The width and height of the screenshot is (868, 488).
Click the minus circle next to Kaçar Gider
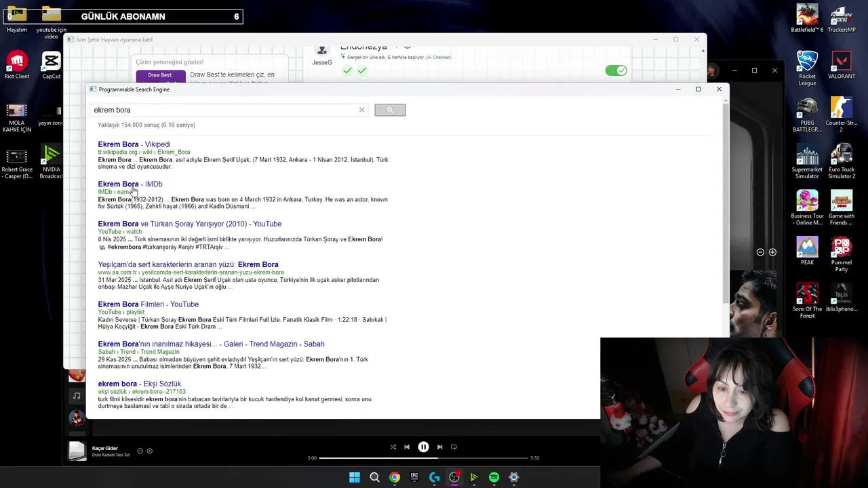pyautogui.click(x=140, y=451)
